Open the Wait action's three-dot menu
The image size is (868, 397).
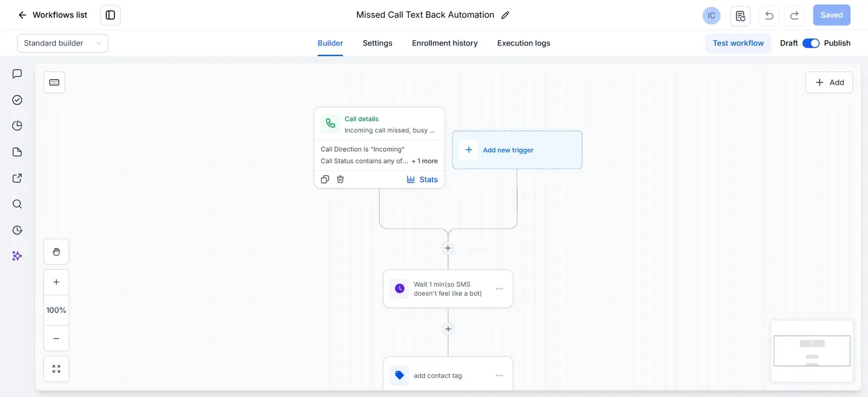pos(500,289)
